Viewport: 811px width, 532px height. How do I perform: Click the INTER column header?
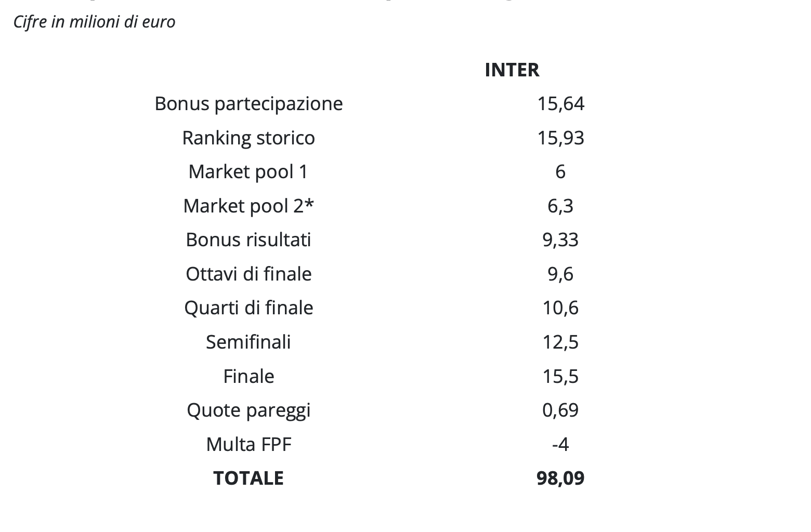coord(512,70)
